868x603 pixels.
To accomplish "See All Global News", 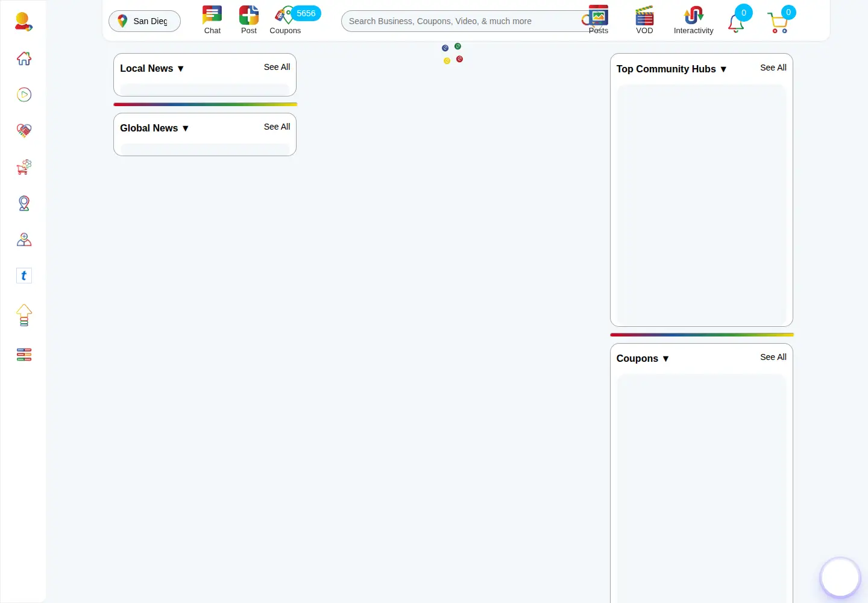I will coord(277,127).
